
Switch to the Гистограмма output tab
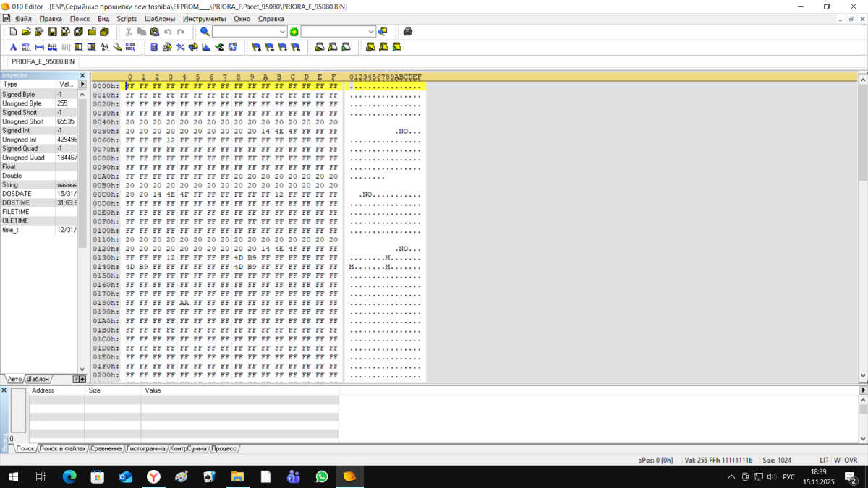tap(146, 448)
